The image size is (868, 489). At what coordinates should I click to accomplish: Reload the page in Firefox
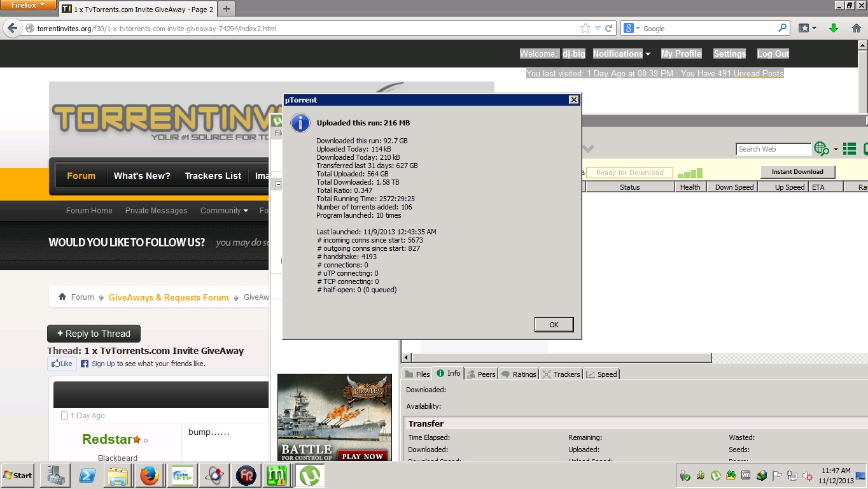point(609,28)
